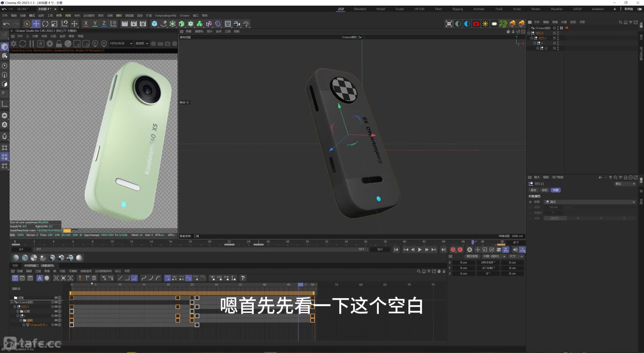
Task: Click the Octane area light icon
Action: [x=494, y=24]
